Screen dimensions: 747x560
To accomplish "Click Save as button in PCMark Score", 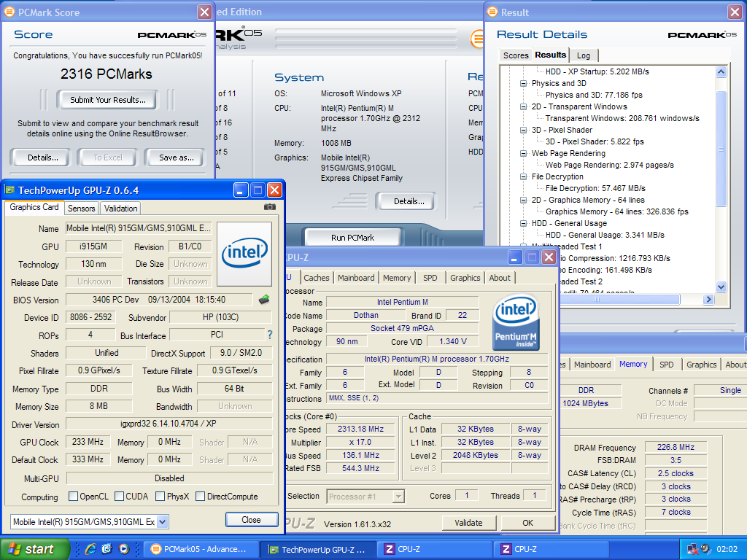I will (x=177, y=157).
